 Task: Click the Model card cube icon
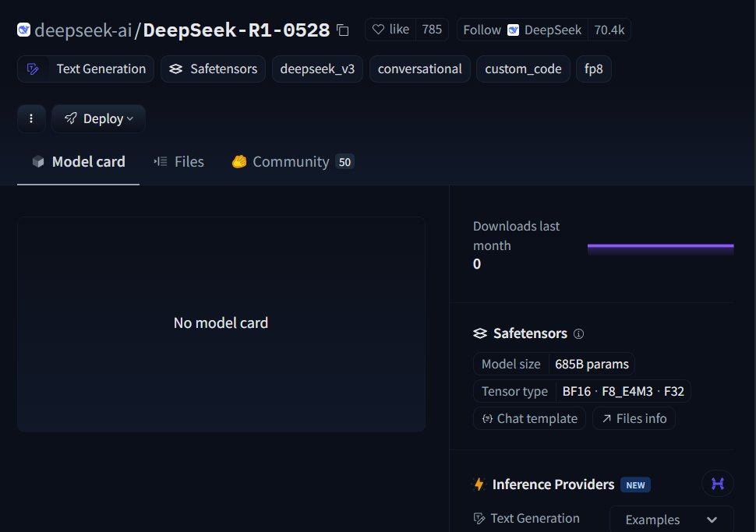(x=38, y=162)
